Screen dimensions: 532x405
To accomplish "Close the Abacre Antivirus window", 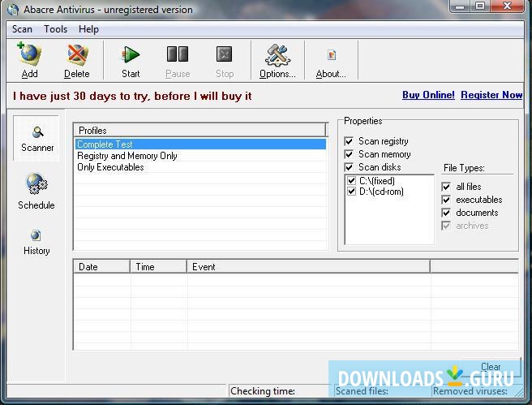I will (507, 6).
